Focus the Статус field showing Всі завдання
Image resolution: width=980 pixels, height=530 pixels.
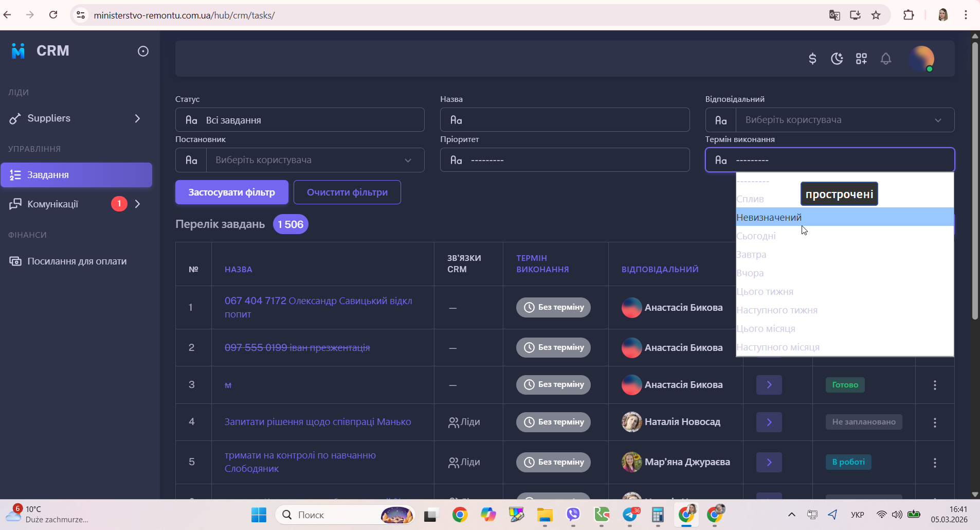[300, 120]
